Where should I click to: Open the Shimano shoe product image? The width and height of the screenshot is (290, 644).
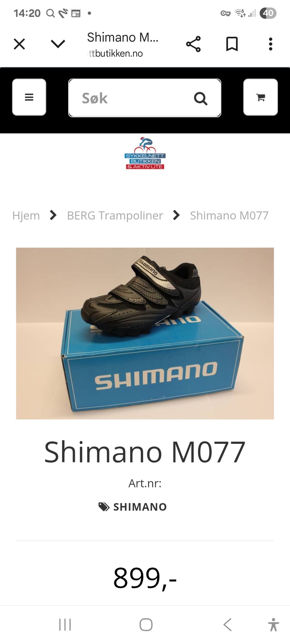coord(145,333)
